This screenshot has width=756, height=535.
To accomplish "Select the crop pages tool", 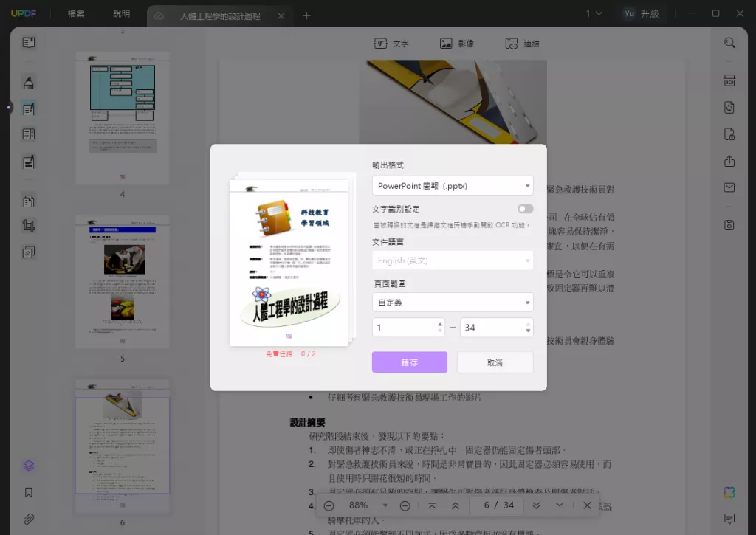I will point(29,226).
